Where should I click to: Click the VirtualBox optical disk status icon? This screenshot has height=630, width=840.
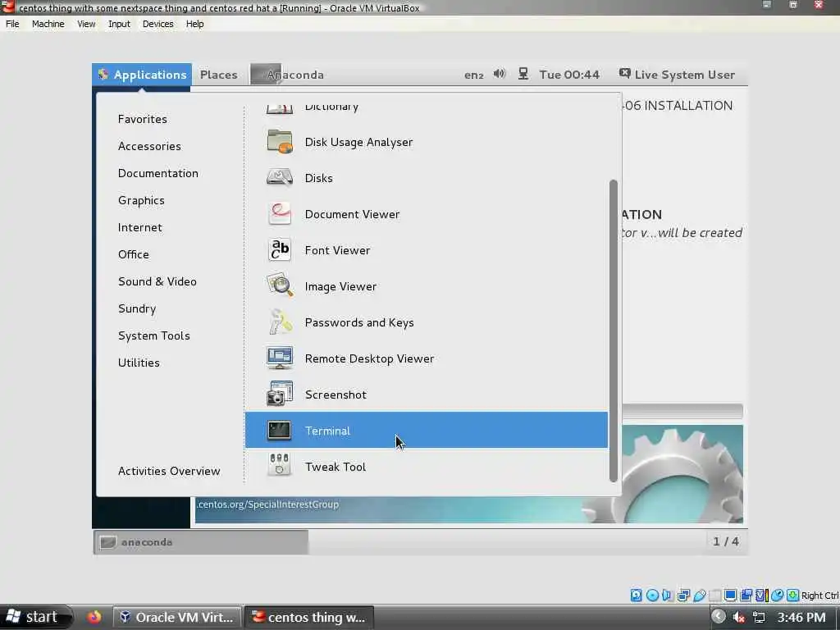click(652, 596)
